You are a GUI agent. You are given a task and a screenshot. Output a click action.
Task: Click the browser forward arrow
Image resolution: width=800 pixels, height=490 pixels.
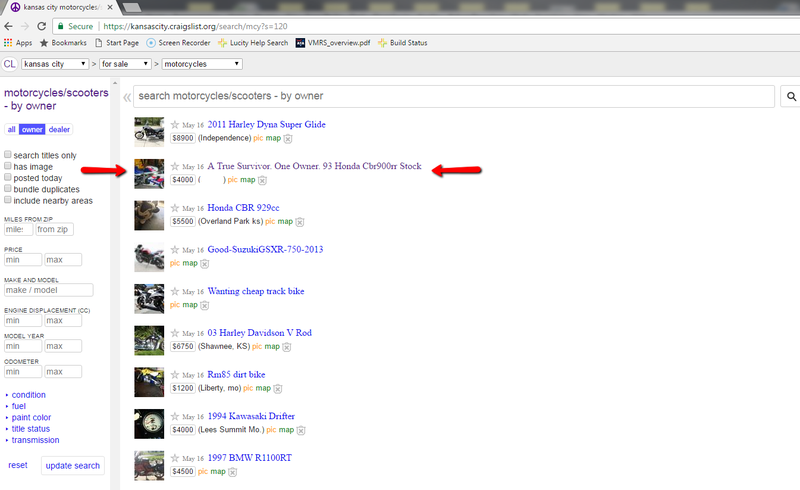[25, 26]
